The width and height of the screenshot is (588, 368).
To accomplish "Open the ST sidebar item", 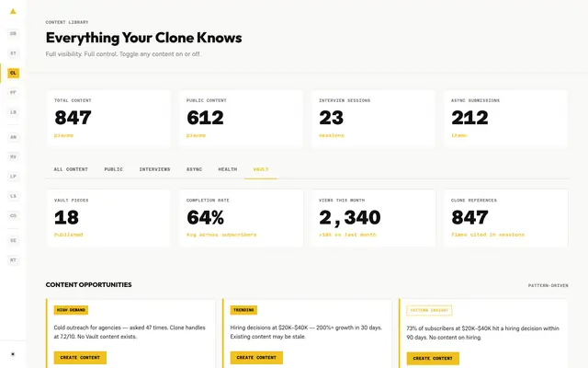I will [13, 53].
